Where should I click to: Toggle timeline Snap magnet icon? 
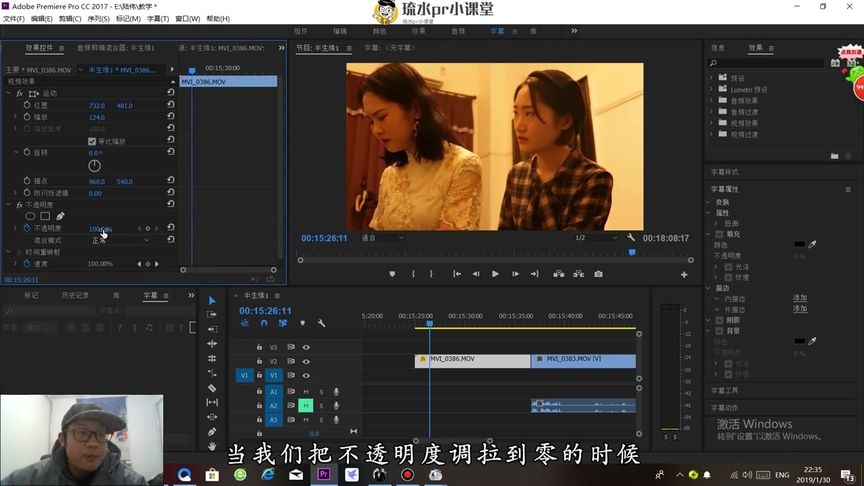264,323
